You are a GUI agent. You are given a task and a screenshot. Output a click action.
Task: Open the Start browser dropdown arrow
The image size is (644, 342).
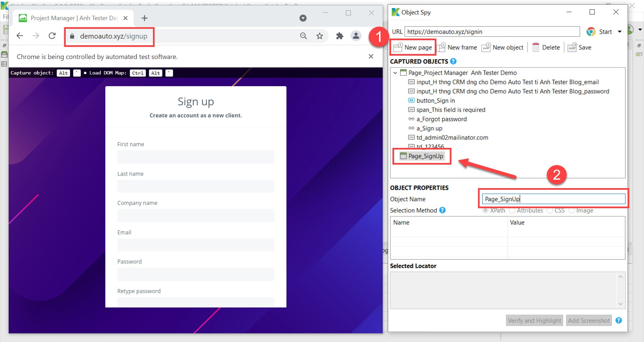(620, 32)
